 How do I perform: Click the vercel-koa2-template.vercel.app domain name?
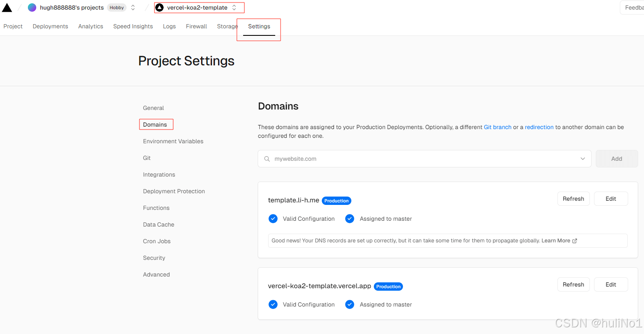(319, 286)
